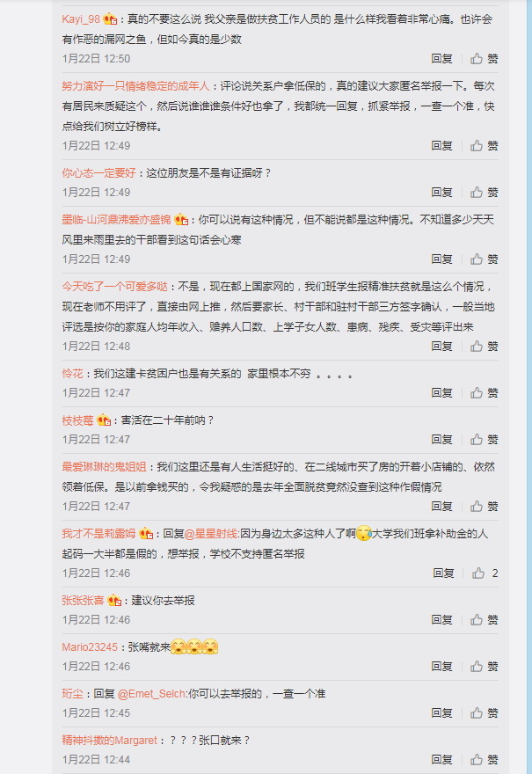
Task: Click the membership badge beside 枝枝莓
Action: pos(104,420)
